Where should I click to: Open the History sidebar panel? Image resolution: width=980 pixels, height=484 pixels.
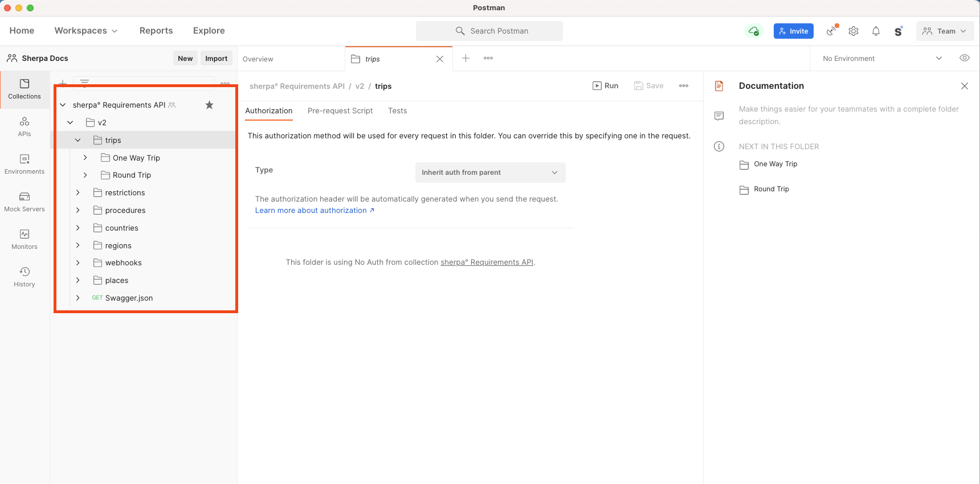tap(24, 277)
